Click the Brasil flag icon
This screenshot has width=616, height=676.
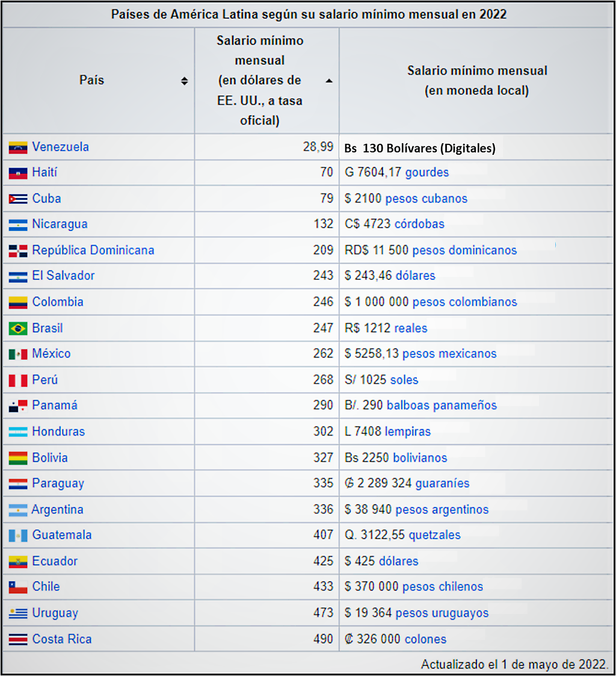coord(18,329)
